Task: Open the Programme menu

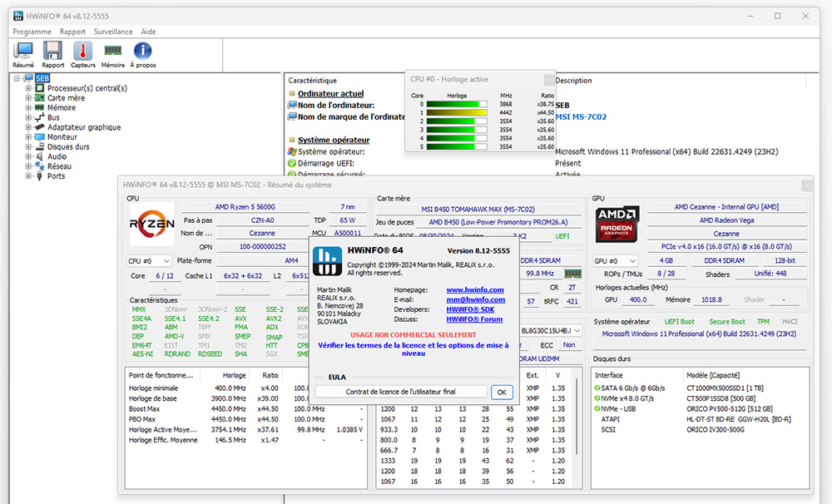Action: tap(32, 32)
